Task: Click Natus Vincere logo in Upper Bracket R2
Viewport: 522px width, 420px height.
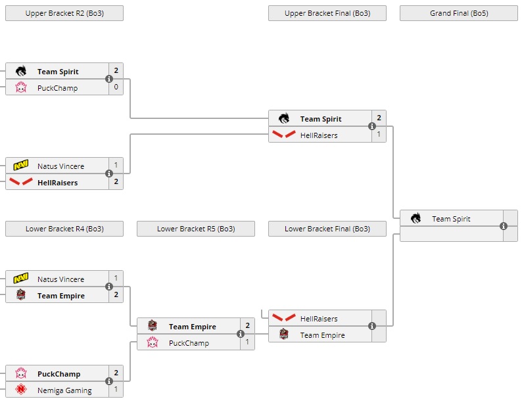Action: coord(21,166)
